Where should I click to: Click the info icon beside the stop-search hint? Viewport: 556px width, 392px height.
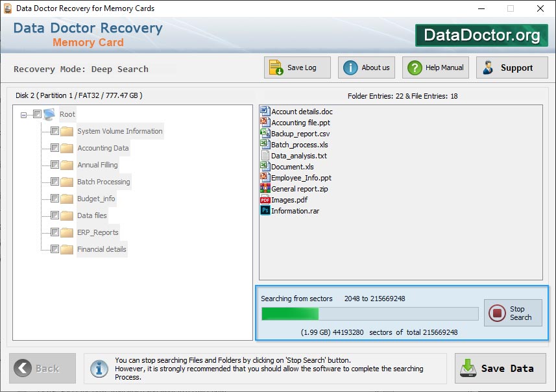pos(99,369)
